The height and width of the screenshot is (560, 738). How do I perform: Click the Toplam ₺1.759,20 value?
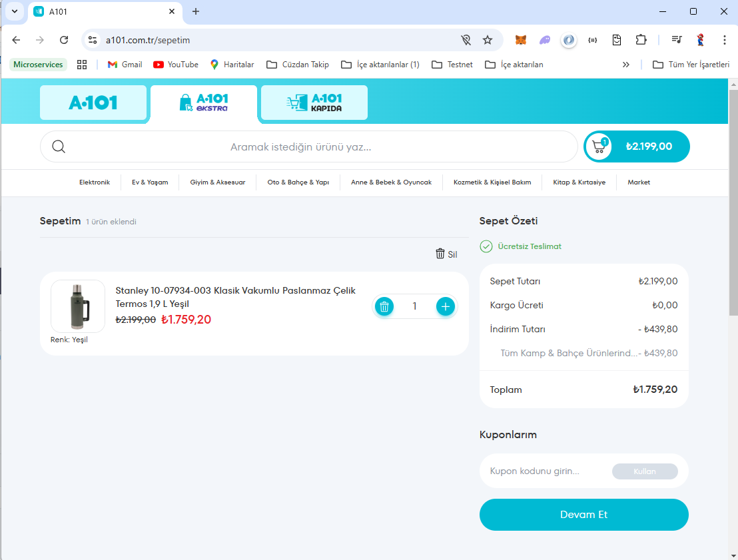click(655, 390)
